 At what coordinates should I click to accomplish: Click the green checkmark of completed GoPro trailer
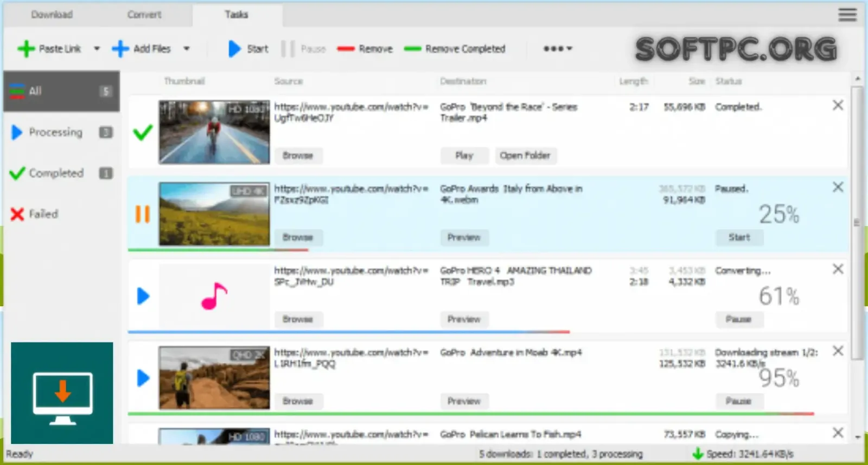[x=143, y=132]
